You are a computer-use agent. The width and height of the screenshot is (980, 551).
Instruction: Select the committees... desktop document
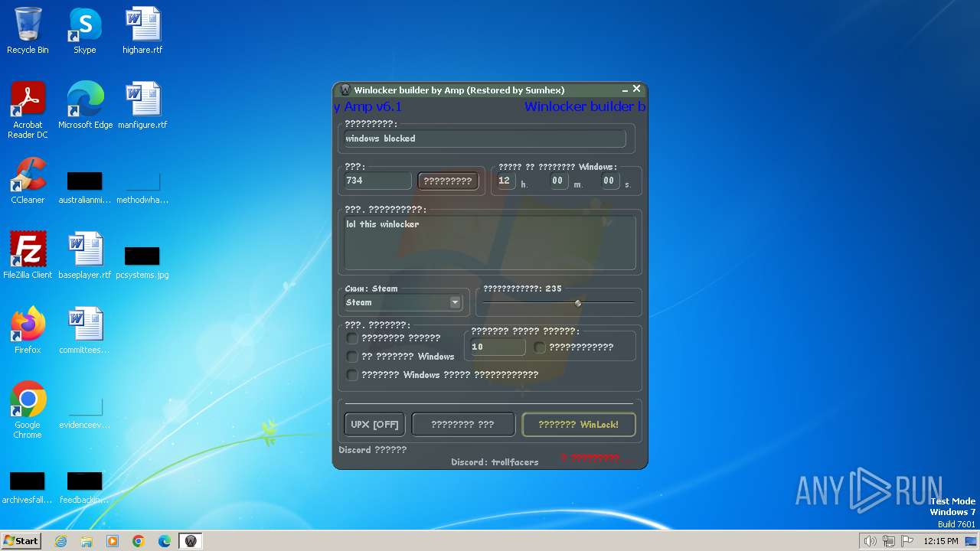(x=84, y=331)
